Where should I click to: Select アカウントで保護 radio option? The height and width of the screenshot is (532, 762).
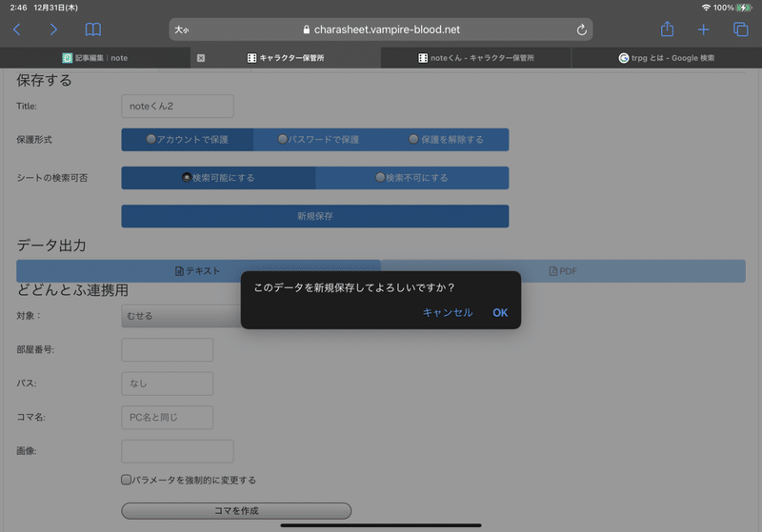pos(188,139)
